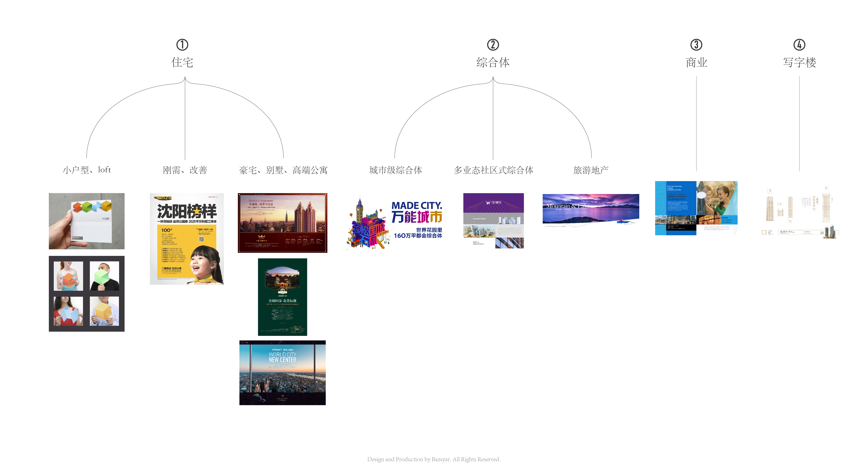
Task: Click the 旅游地产 label
Action: point(591,170)
